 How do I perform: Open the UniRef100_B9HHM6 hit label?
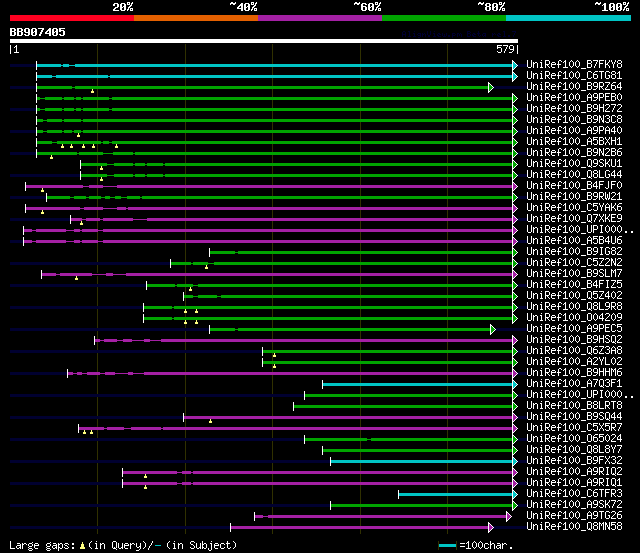[x=574, y=373]
